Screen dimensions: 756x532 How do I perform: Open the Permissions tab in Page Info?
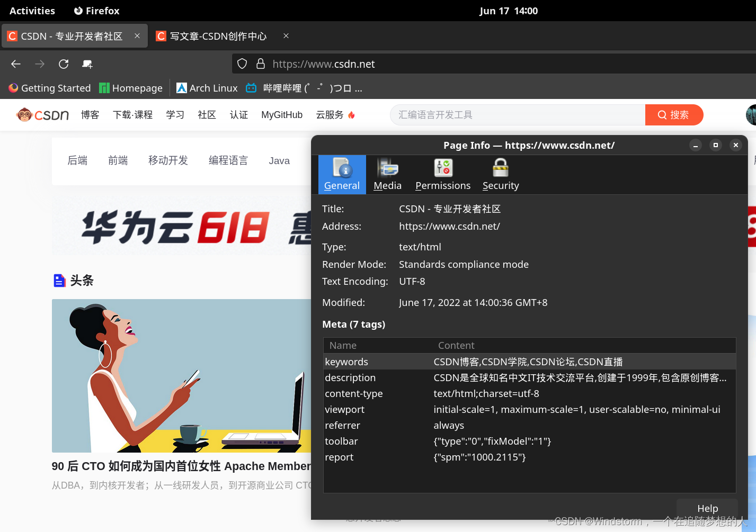[x=443, y=175]
